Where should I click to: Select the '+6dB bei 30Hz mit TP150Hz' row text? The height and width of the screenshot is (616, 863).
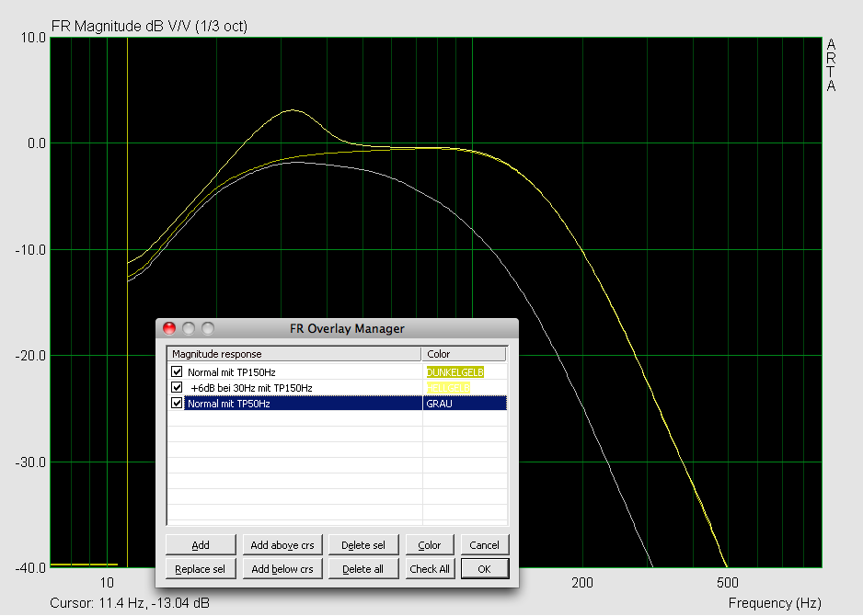pyautogui.click(x=251, y=388)
